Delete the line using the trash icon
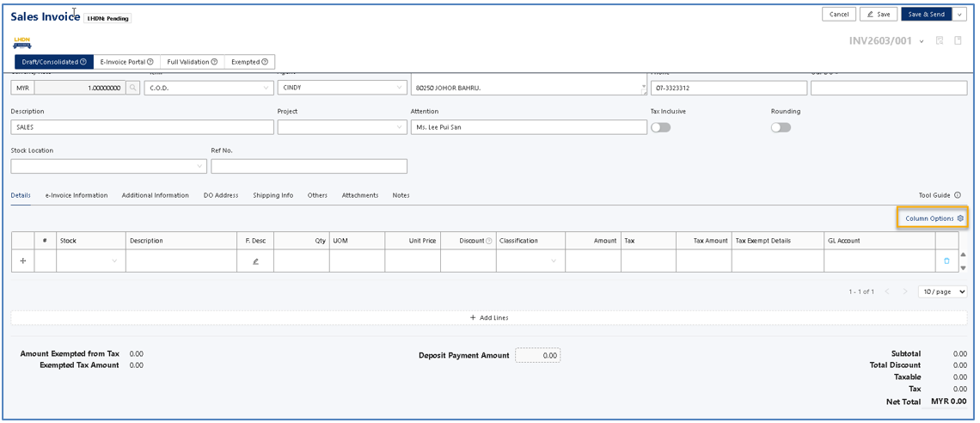Viewport: 980px width, 423px height. click(x=946, y=261)
